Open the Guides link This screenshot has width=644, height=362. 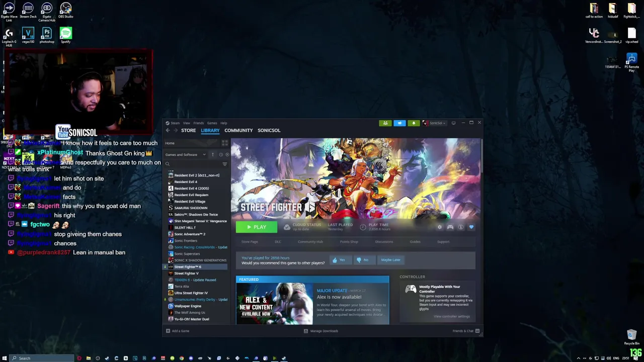(x=415, y=242)
